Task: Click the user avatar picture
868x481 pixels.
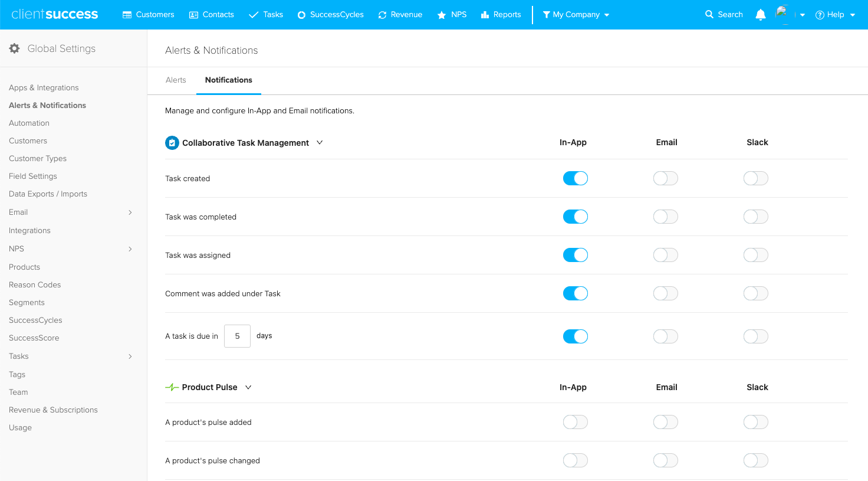Action: (784, 14)
